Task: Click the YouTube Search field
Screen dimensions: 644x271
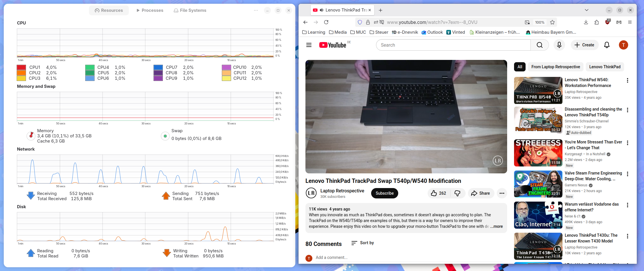Action: [454, 45]
